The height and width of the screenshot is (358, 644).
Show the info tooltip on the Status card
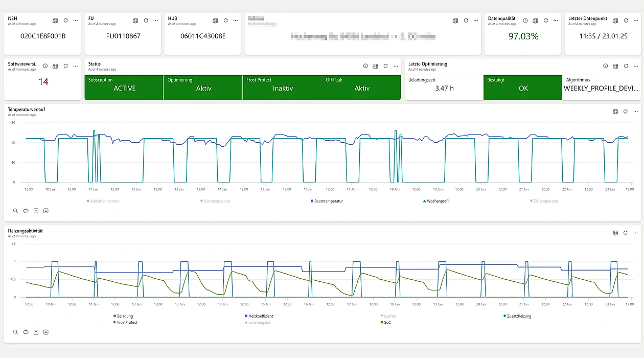tap(365, 66)
